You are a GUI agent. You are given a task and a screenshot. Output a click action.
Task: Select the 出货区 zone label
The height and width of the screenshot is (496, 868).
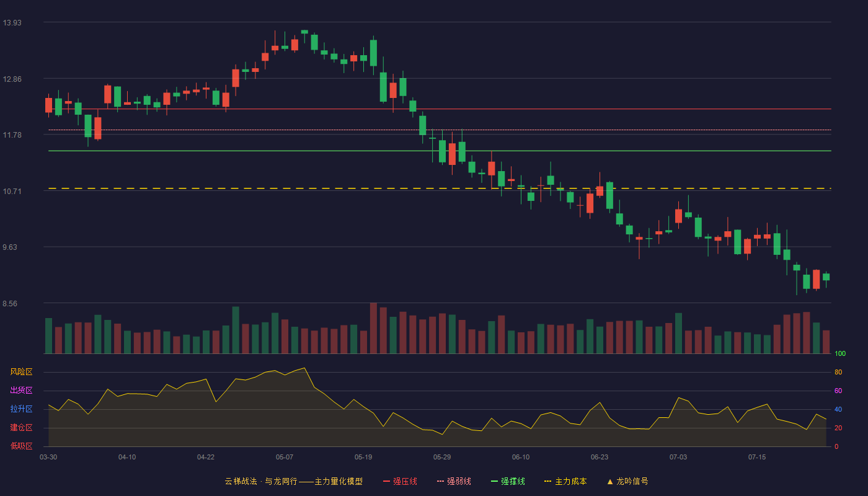(21, 391)
